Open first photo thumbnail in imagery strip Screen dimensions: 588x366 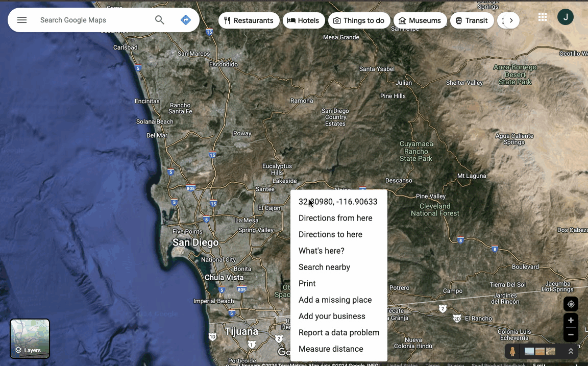click(x=529, y=351)
